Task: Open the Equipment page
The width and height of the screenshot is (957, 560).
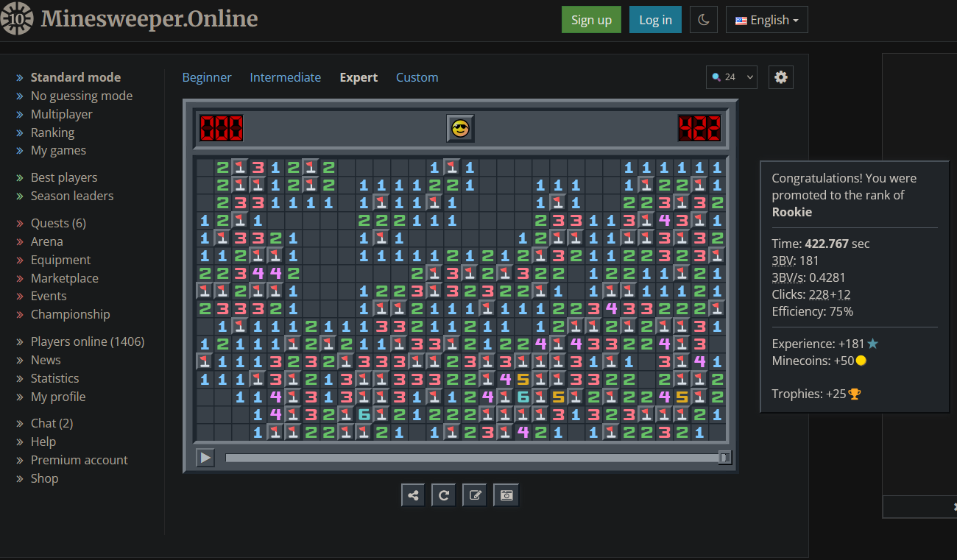Action: [60, 260]
